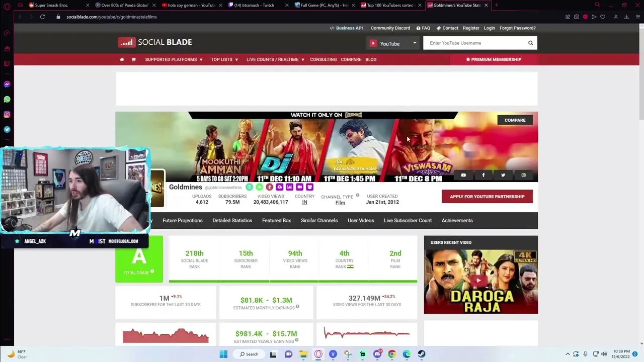Screen dimensions: 644x362
Task: Open Discord from the taskbar
Action: pos(377,354)
